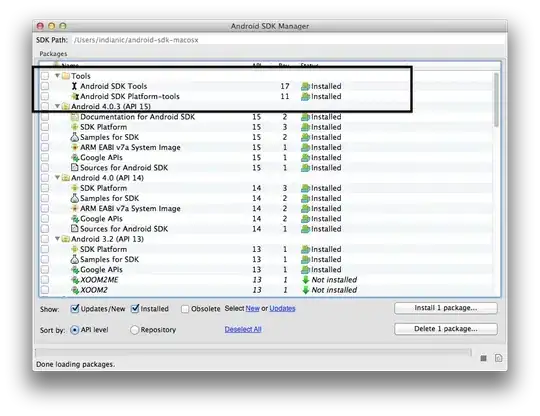Collapse the Tools folder
This screenshot has height=416, width=540.
click(58, 75)
